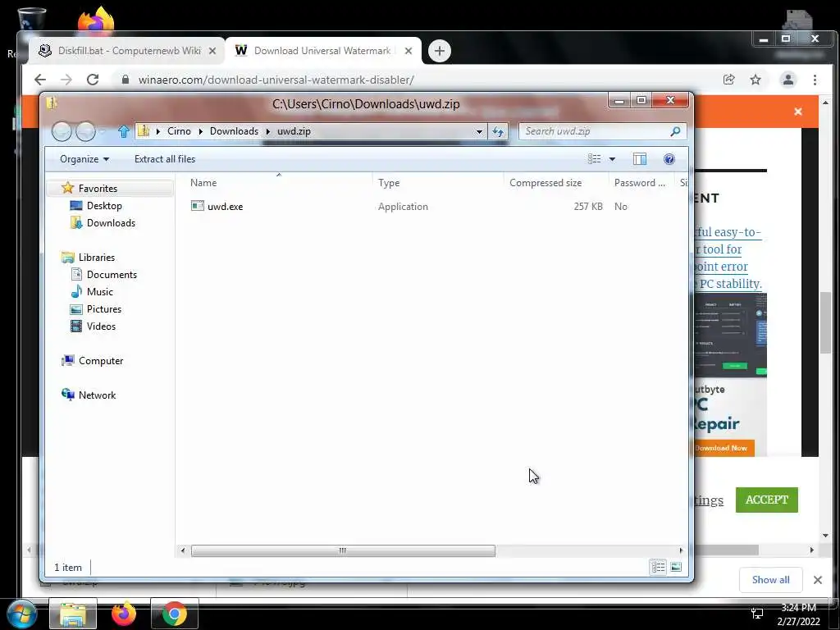Image resolution: width=840 pixels, height=630 pixels.
Task: Open the Organize dropdown menu
Action: click(x=84, y=159)
